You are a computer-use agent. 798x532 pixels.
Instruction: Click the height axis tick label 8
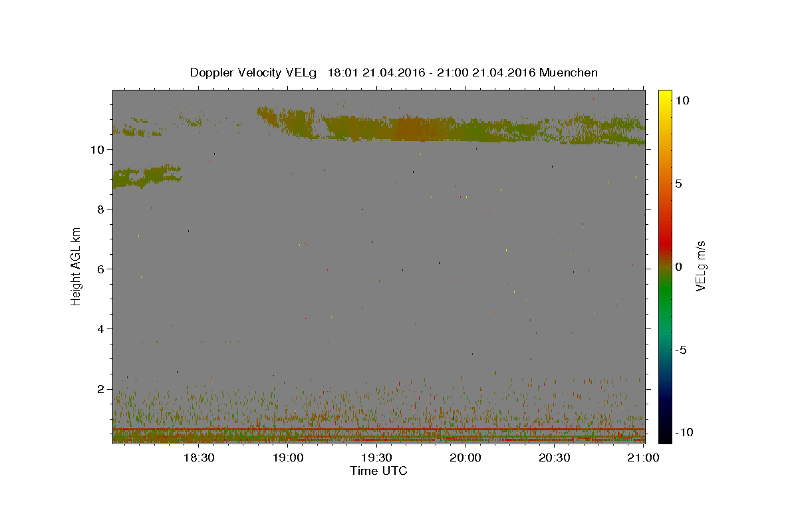[x=100, y=209]
